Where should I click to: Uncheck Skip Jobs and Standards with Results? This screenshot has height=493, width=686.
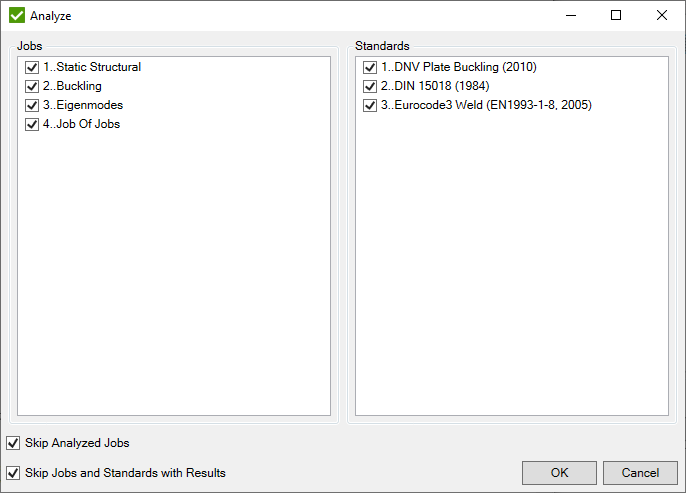pyautogui.click(x=13, y=473)
